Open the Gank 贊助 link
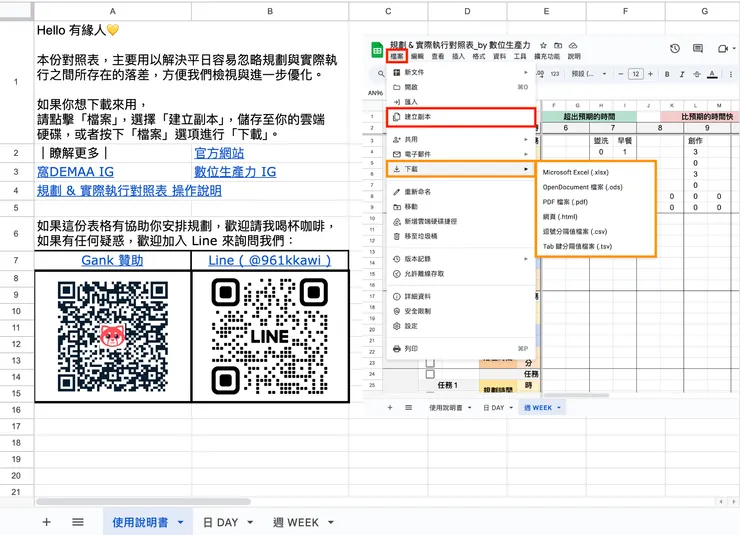Screen dimensions: 740x535 coord(112,260)
